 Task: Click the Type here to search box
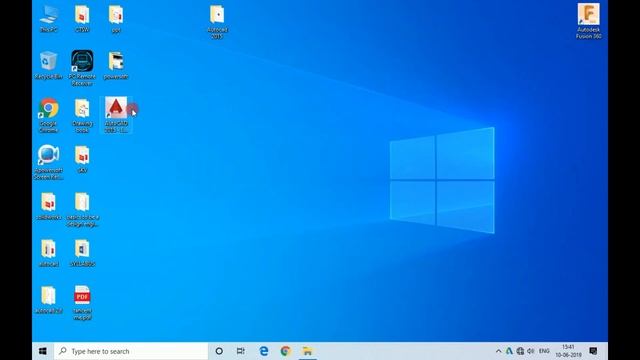tap(131, 351)
